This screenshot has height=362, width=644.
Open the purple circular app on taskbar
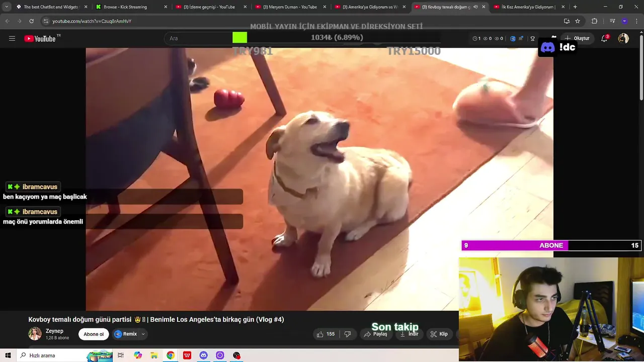click(x=220, y=355)
